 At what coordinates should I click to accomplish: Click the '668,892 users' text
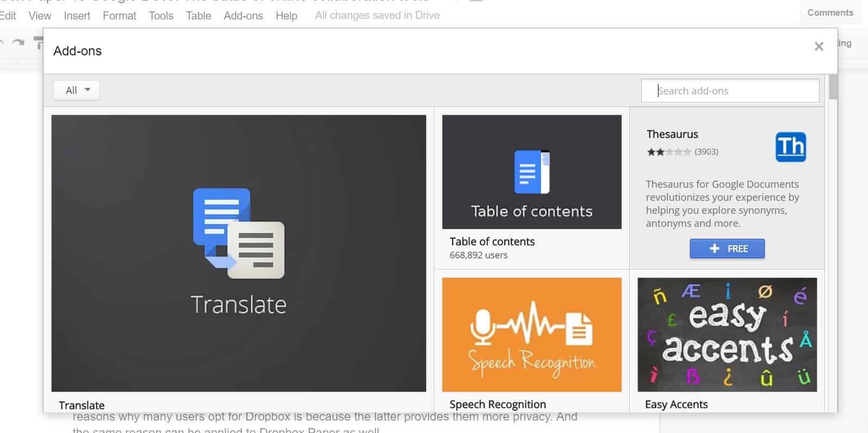click(x=479, y=255)
